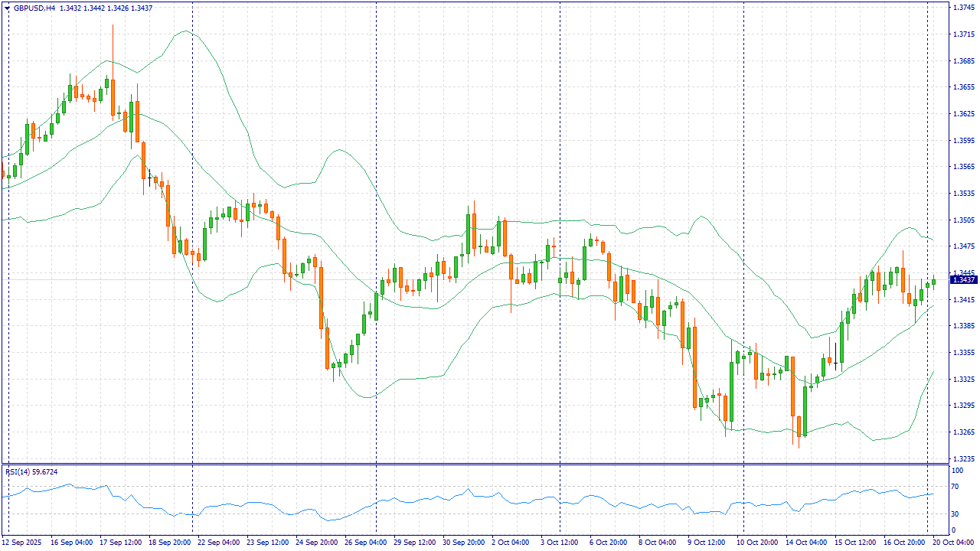Click the RSI(14) indicator label
Image resolution: width=980 pixels, height=551 pixels.
(x=31, y=471)
